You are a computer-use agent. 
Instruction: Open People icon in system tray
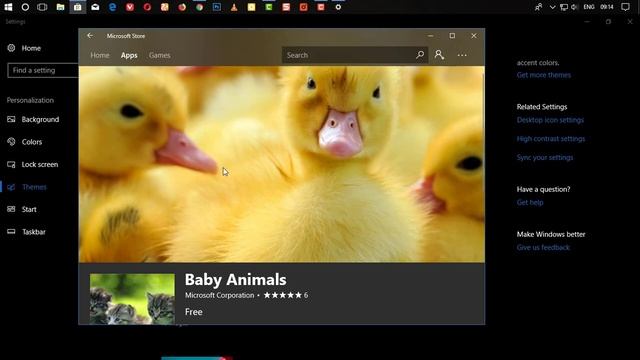[x=538, y=7]
